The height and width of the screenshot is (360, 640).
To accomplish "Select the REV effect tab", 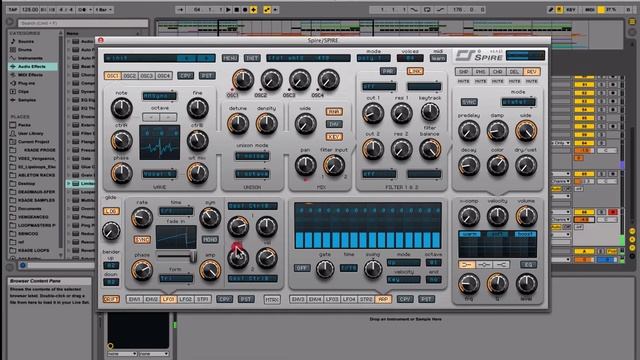I will pos(531,72).
